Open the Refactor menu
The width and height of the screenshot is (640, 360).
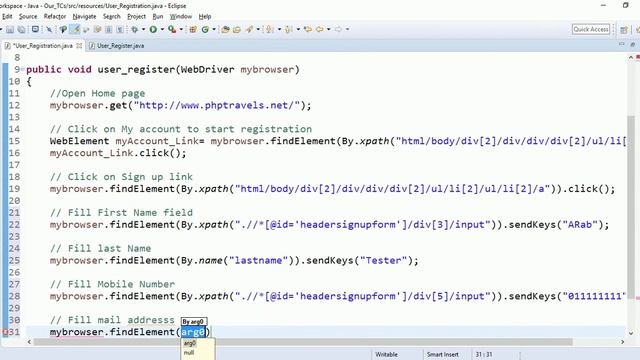(55, 16)
